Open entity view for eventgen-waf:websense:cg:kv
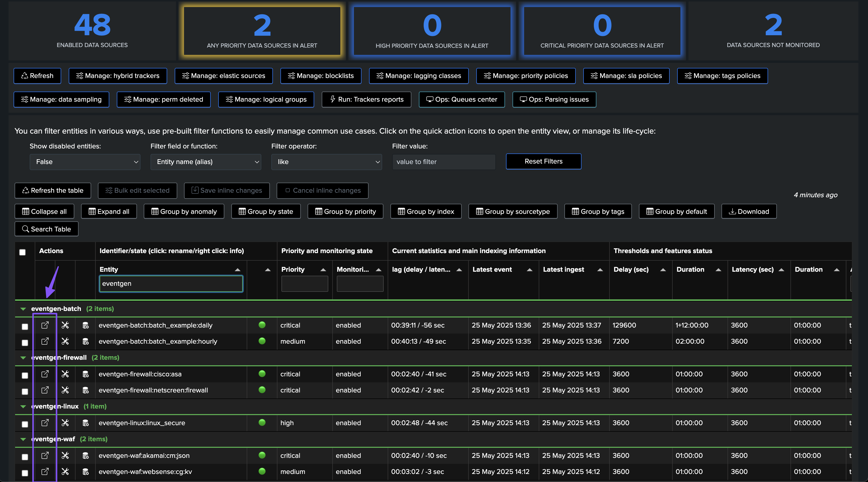This screenshot has height=482, width=868. coord(45,471)
